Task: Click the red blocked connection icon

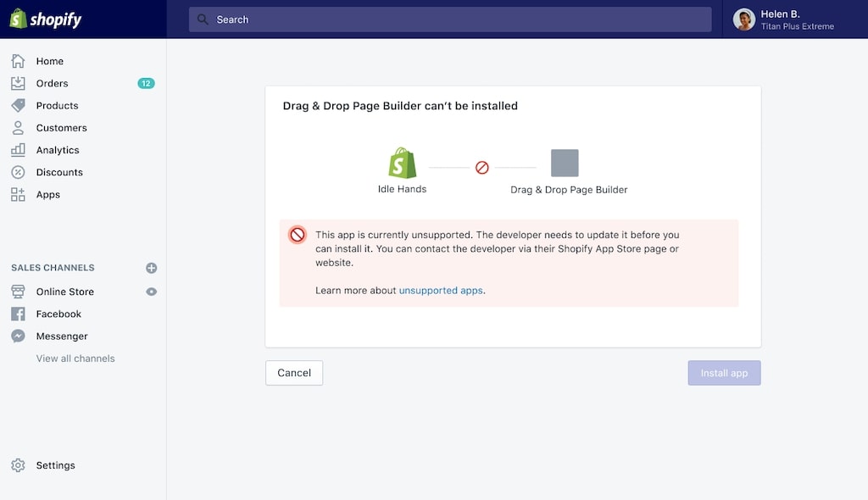Action: pos(482,167)
